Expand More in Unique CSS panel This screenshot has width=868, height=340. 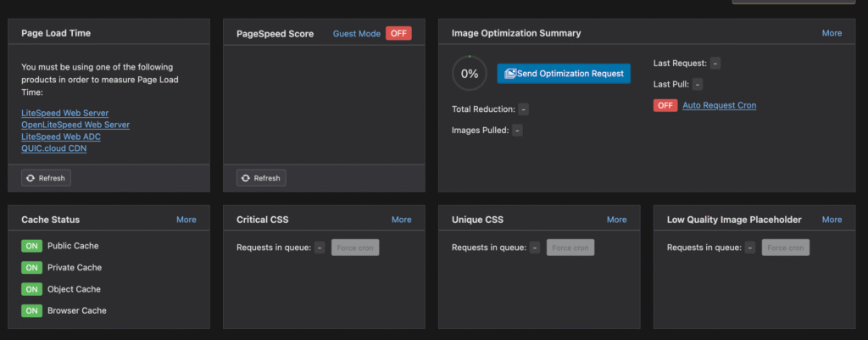(x=616, y=220)
